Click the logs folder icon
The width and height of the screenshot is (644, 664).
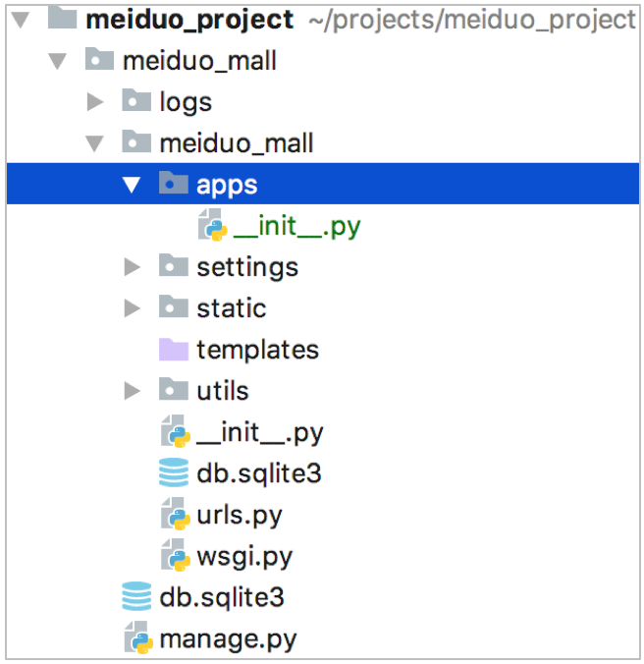tap(136, 101)
